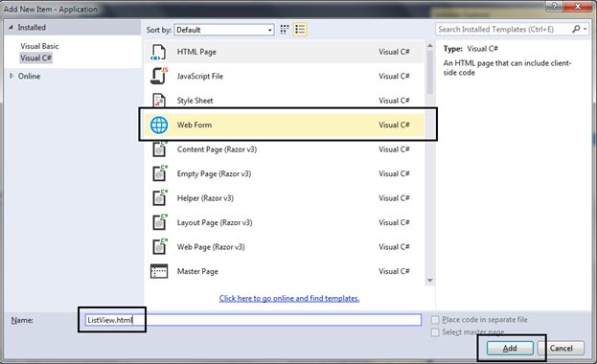Click the Master Page template name
This screenshot has height=364, width=597.
coord(197,271)
